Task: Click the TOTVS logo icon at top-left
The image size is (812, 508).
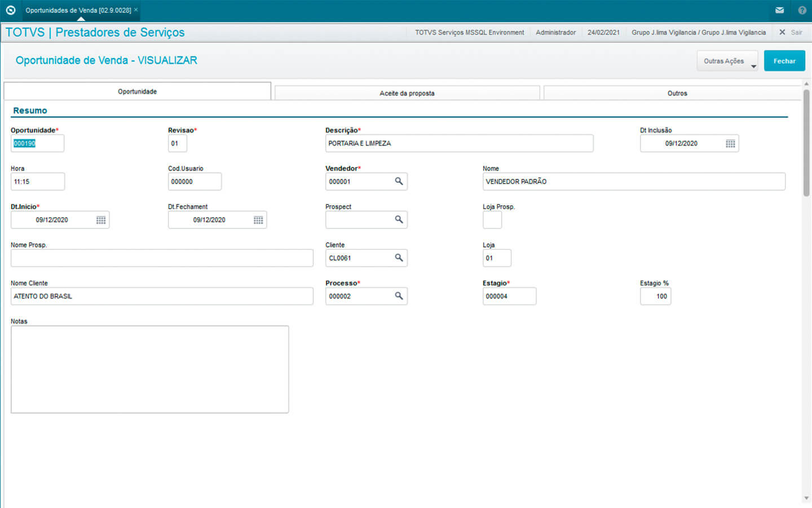Action: click(10, 10)
